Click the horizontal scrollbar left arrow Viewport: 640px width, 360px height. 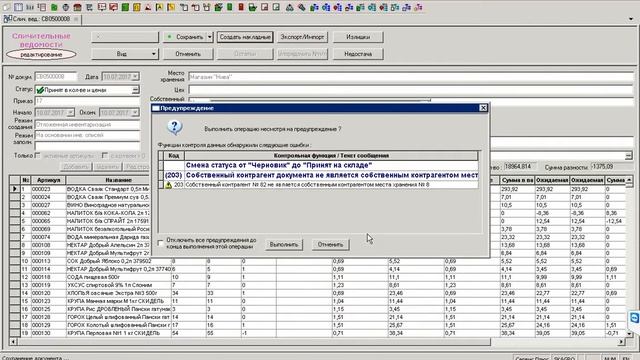pos(13,342)
